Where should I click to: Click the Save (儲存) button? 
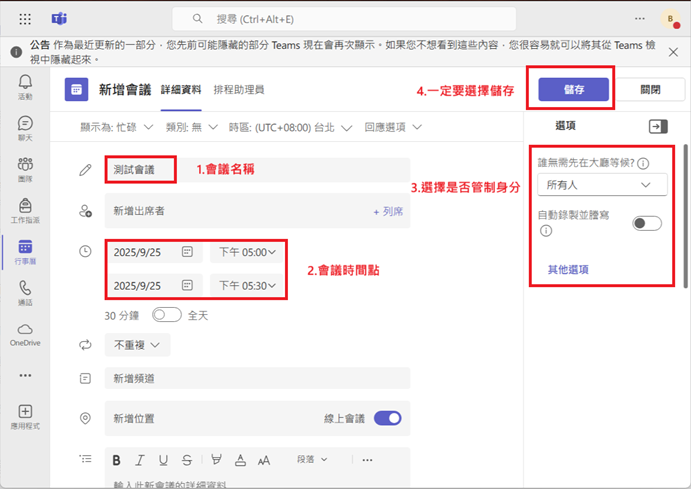(x=574, y=89)
